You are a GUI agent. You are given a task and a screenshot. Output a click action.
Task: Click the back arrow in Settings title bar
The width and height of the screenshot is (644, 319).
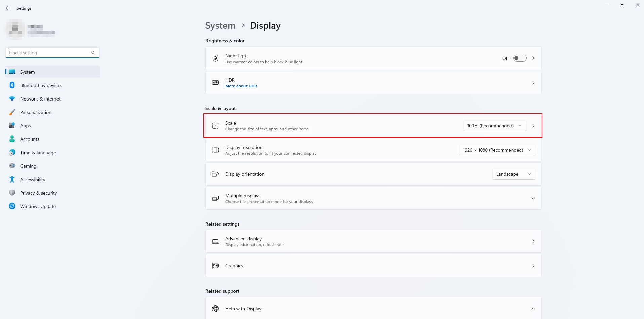8,8
